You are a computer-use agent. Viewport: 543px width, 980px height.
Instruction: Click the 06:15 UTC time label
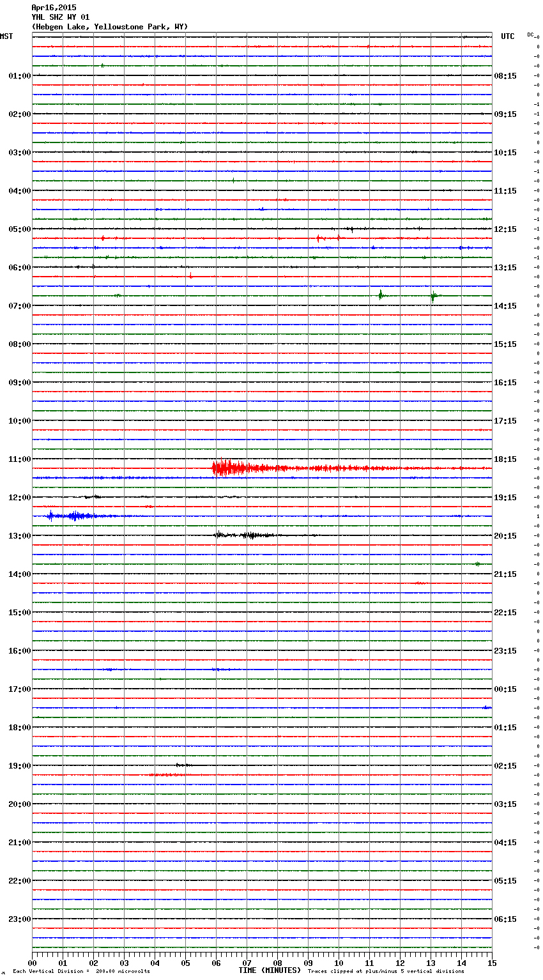[505, 919]
